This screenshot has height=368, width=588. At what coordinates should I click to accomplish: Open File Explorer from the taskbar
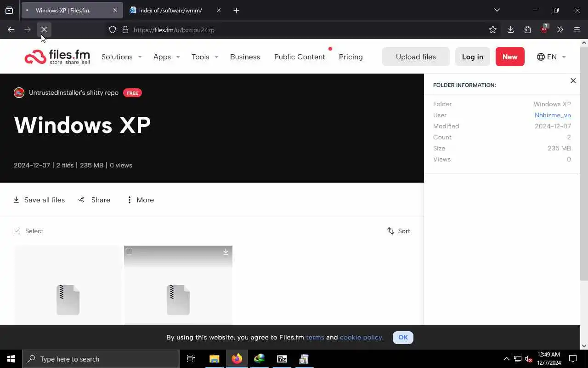[214, 359]
